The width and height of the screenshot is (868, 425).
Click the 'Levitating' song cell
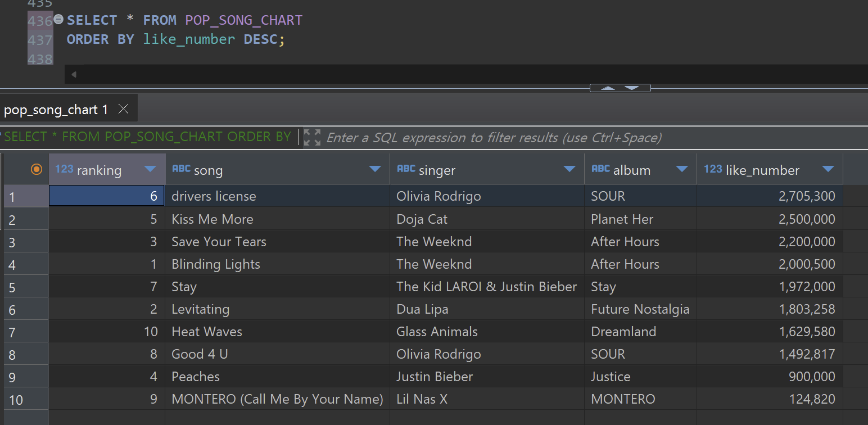(278, 309)
